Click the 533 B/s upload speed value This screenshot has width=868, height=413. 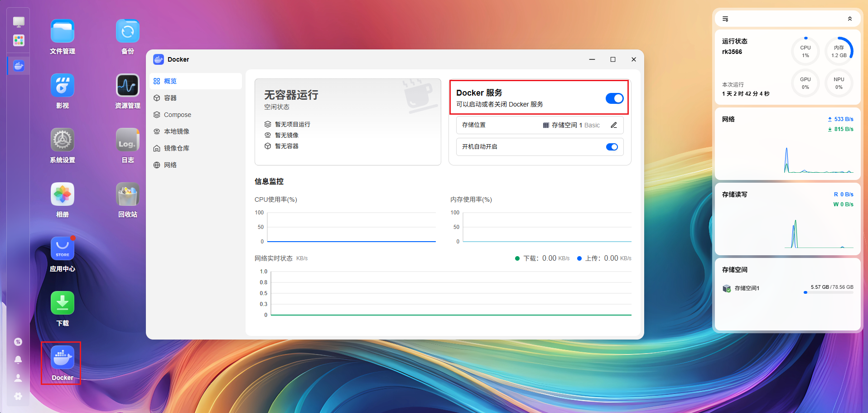[844, 119]
